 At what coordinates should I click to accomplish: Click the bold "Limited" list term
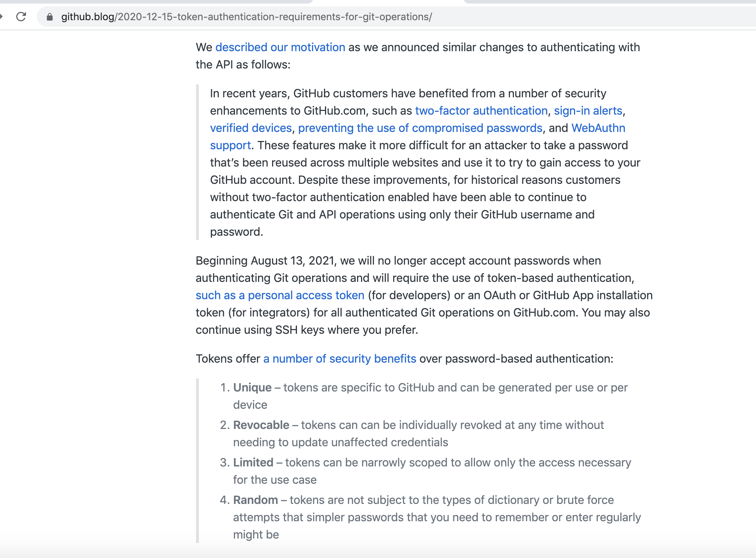[x=253, y=462]
